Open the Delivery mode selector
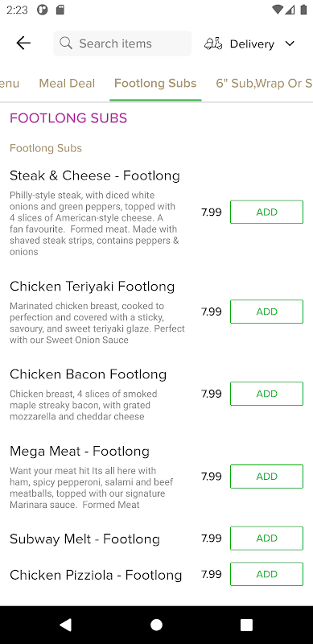 pyautogui.click(x=249, y=43)
